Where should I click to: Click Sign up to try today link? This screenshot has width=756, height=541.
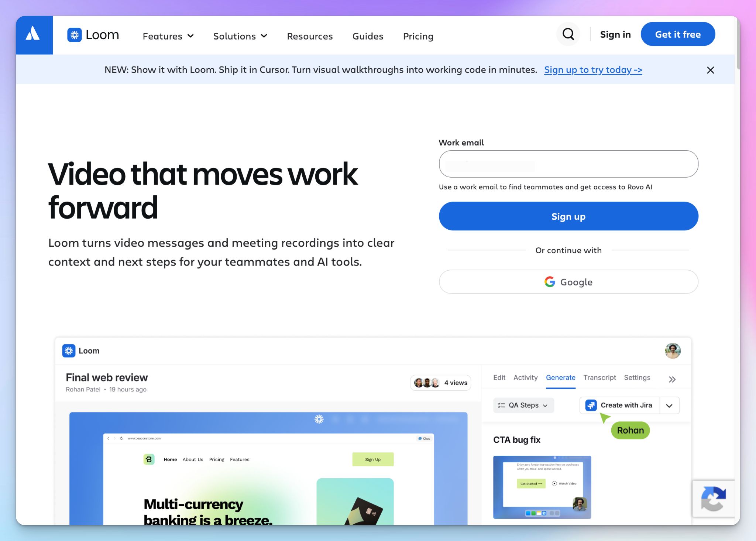click(x=593, y=70)
